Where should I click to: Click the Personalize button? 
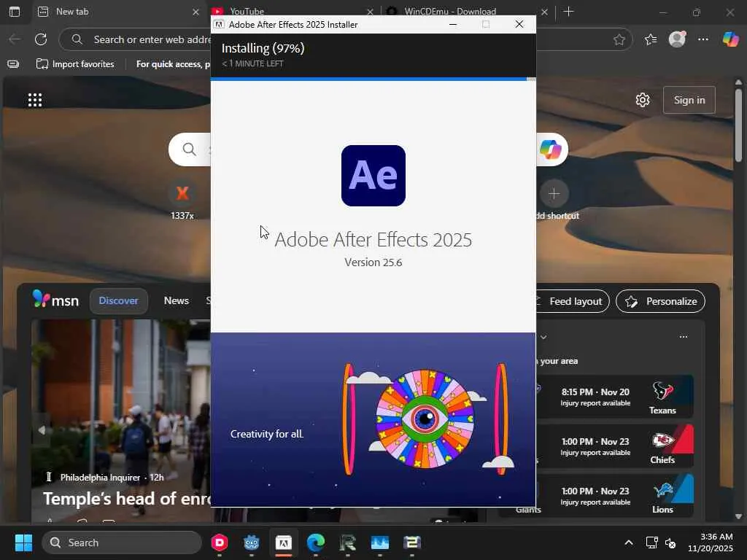coord(660,301)
